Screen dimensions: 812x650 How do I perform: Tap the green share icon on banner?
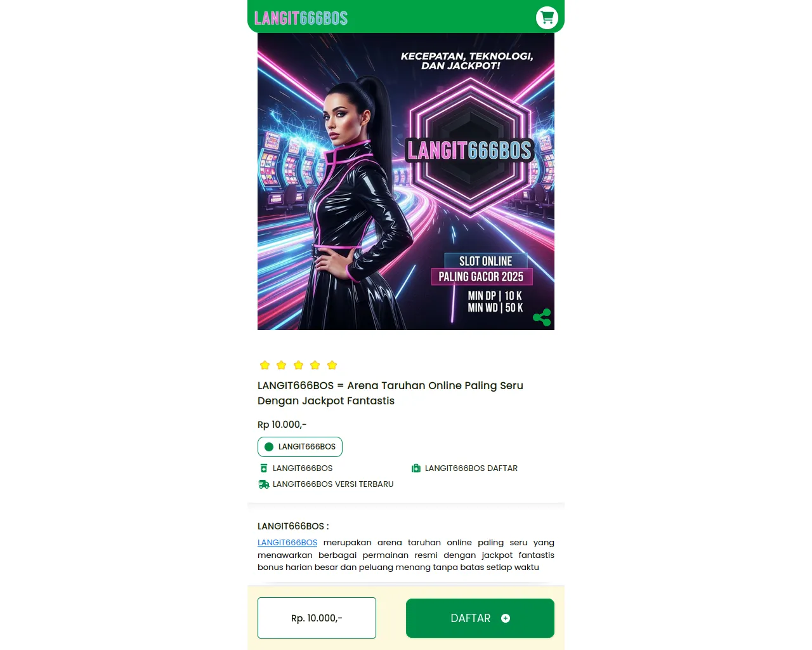coord(542,317)
